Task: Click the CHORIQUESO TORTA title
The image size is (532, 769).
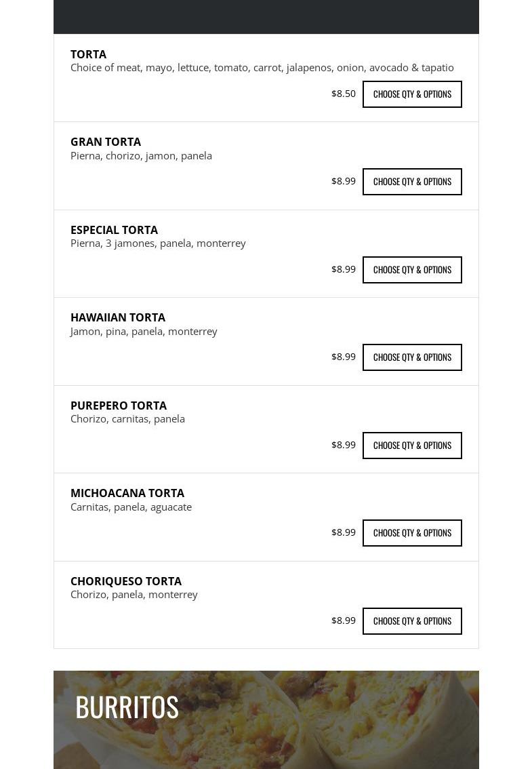Action: coord(126,581)
